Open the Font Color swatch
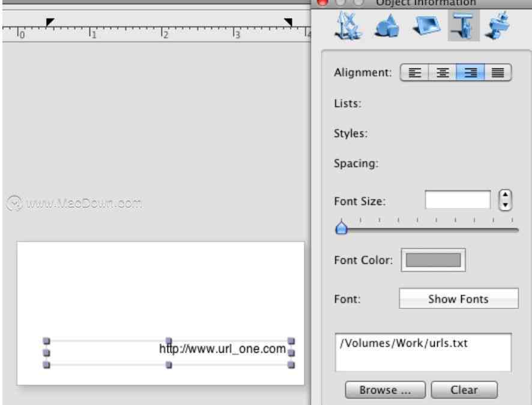Viewport: 532px width, 405px height. (434, 260)
